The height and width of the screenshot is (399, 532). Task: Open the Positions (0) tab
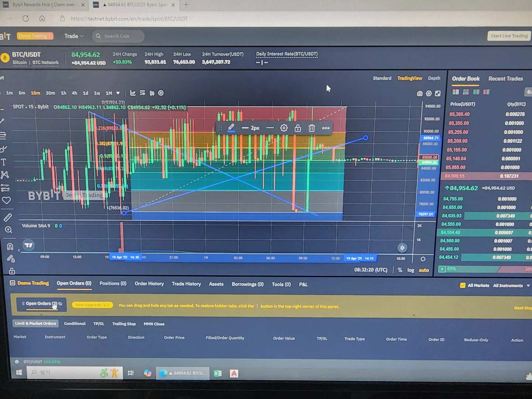pyautogui.click(x=113, y=283)
